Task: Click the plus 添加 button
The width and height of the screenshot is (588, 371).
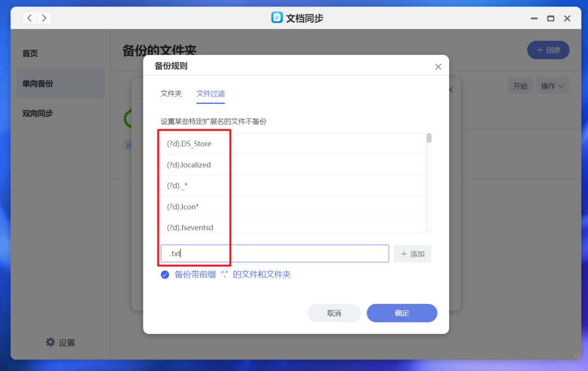Action: tap(413, 254)
